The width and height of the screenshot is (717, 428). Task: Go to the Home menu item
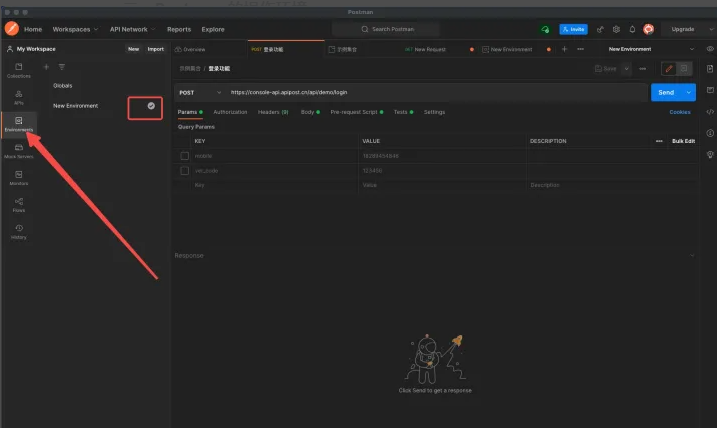click(33, 29)
